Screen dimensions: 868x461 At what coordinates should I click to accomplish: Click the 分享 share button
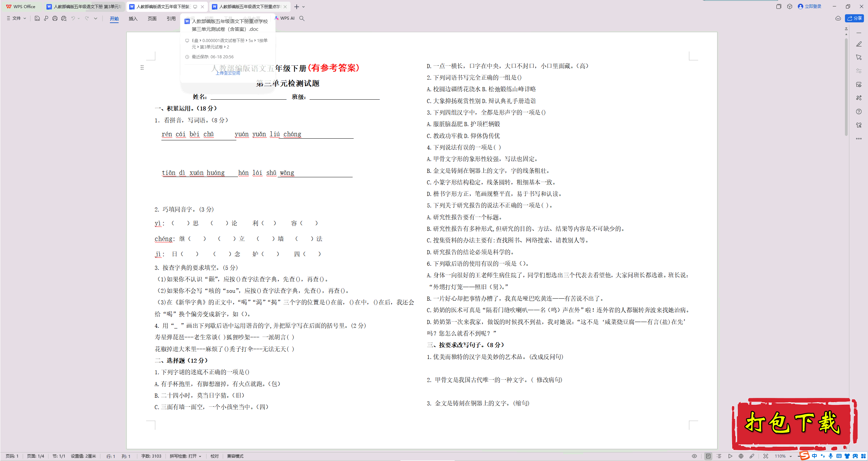click(x=855, y=18)
